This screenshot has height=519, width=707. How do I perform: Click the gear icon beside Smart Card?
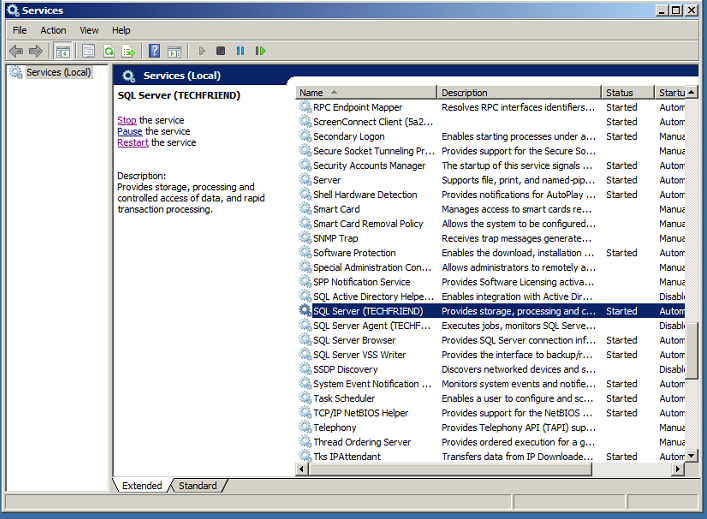coord(305,209)
